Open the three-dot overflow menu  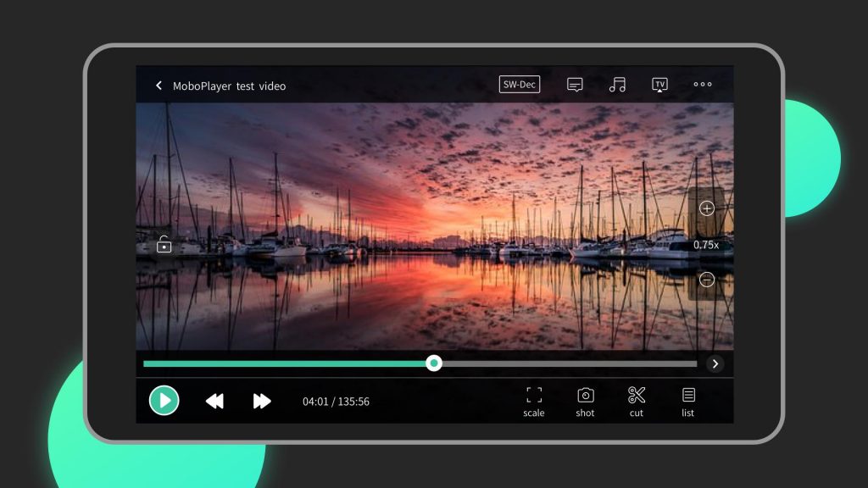tap(703, 84)
